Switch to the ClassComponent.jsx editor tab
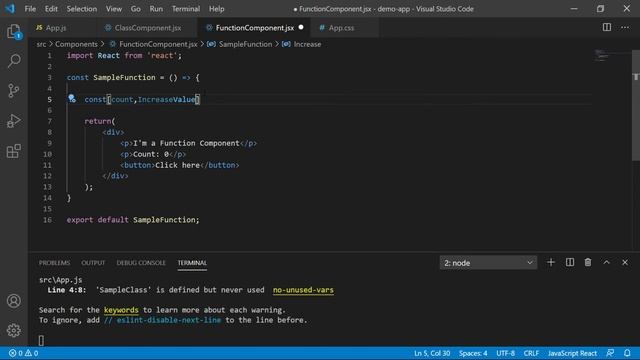 coord(147,28)
